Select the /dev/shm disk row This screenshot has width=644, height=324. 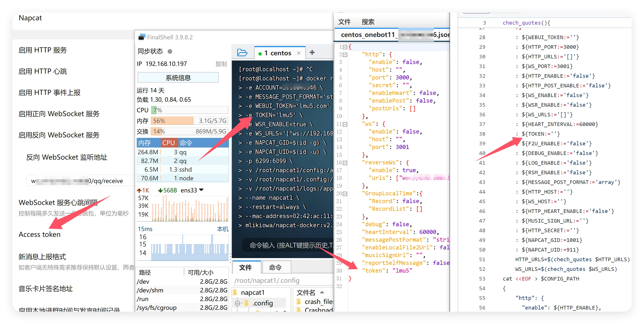(x=182, y=290)
